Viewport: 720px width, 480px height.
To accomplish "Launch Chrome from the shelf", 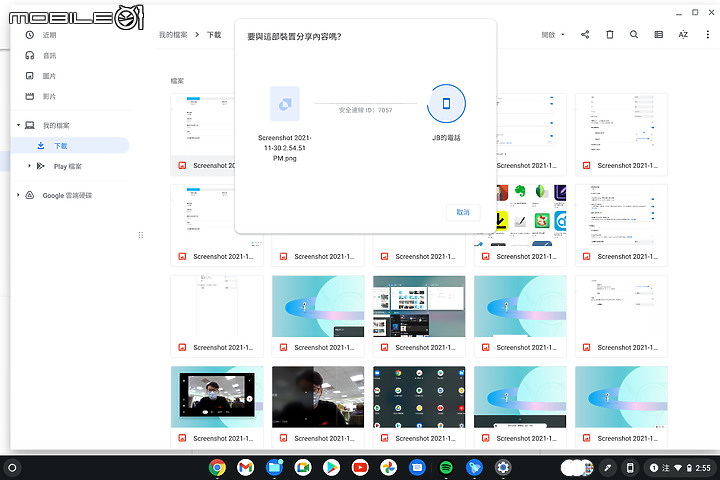I will (217, 468).
